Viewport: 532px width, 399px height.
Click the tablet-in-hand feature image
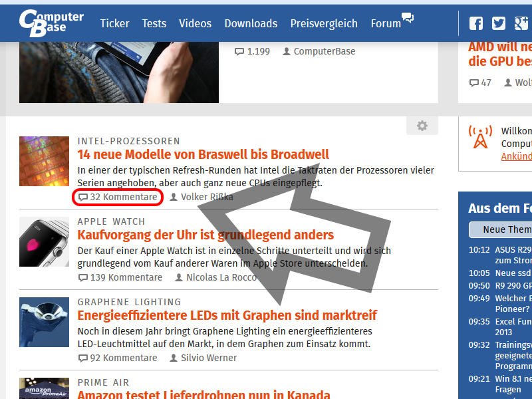[x=119, y=72]
